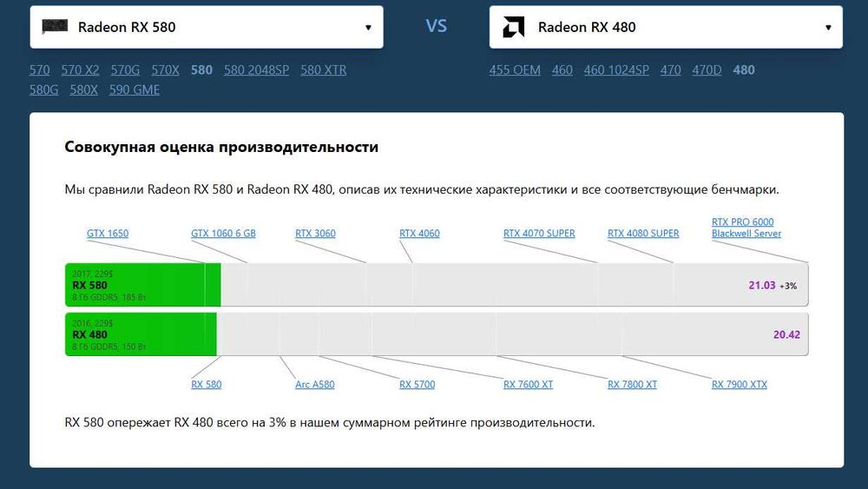Click the Radeon RX 580 selector field
Screen dimensions: 868x489
[207, 27]
